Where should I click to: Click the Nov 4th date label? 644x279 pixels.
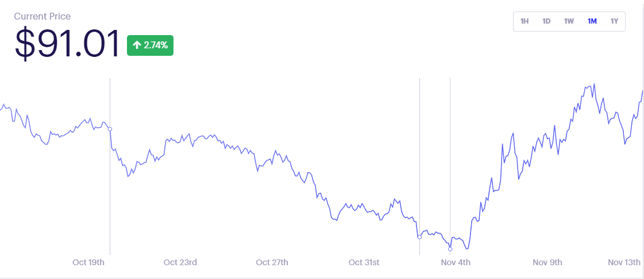coord(456,262)
